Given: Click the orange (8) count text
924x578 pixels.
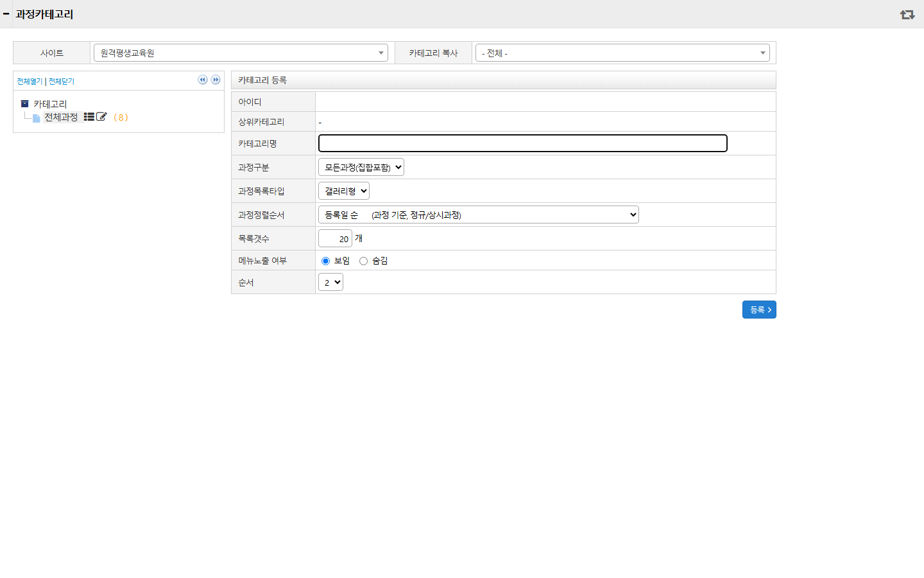Looking at the screenshot, I should click(x=121, y=118).
